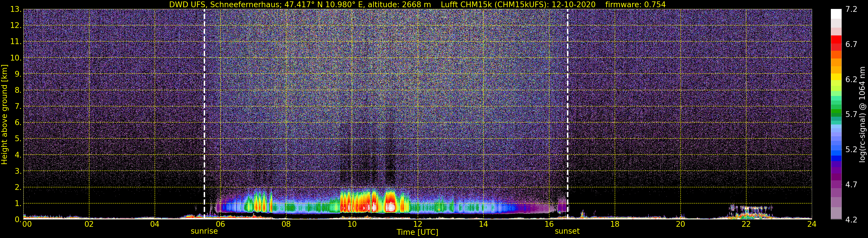Viewport: 868px width, 238px height.
Task: Click the y-axis tick label '7.'
Action: (18, 106)
